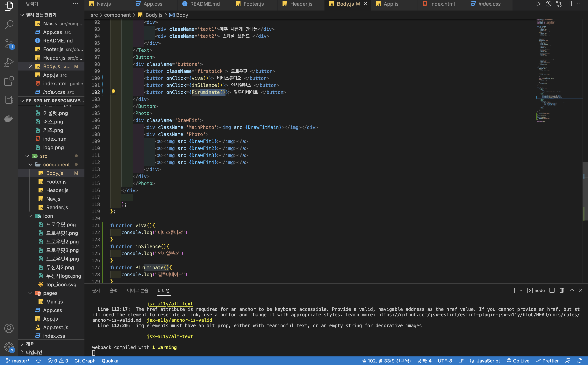This screenshot has width=588, height=365.
Task: Open the Run and Debug view
Action: [x=9, y=62]
